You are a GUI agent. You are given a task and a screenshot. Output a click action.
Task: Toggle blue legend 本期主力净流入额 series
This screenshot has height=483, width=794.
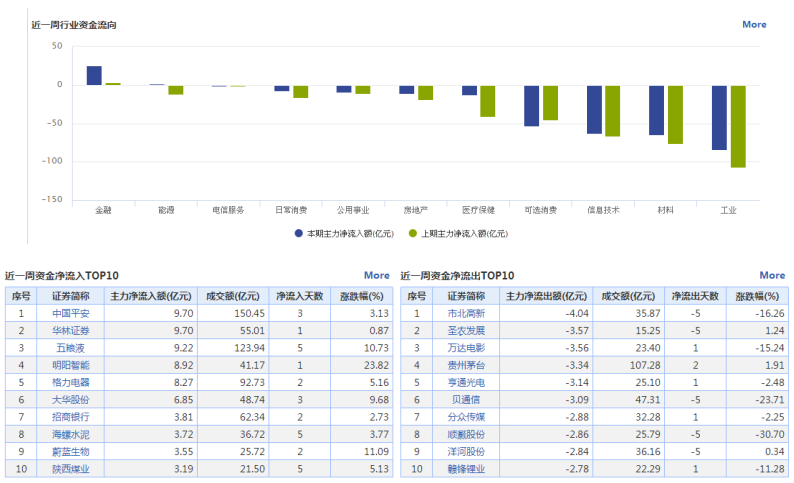[344, 233]
